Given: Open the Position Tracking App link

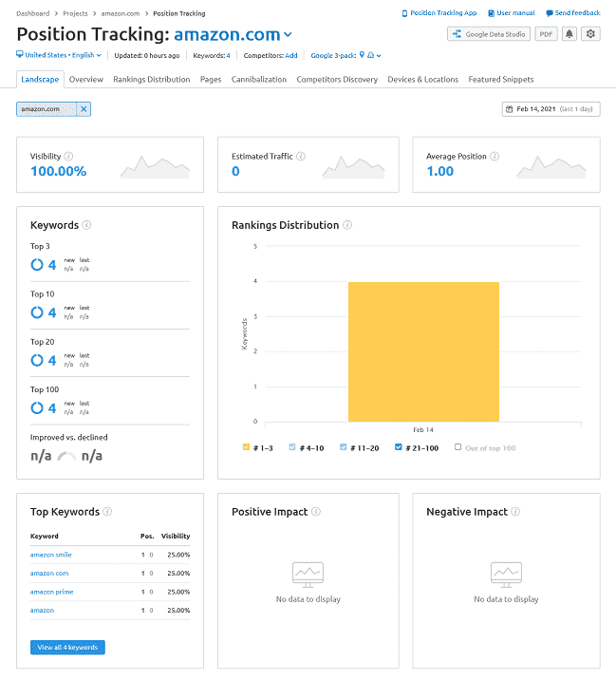Looking at the screenshot, I should pyautogui.click(x=439, y=13).
